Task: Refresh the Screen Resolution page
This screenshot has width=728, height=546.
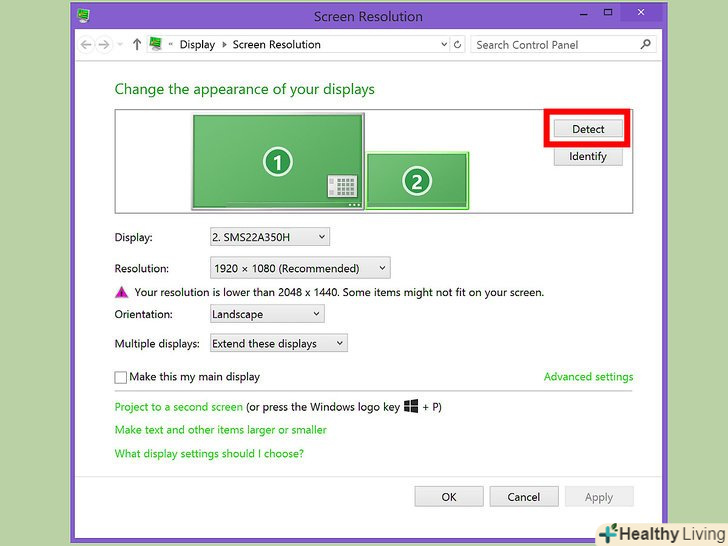Action: pos(457,45)
